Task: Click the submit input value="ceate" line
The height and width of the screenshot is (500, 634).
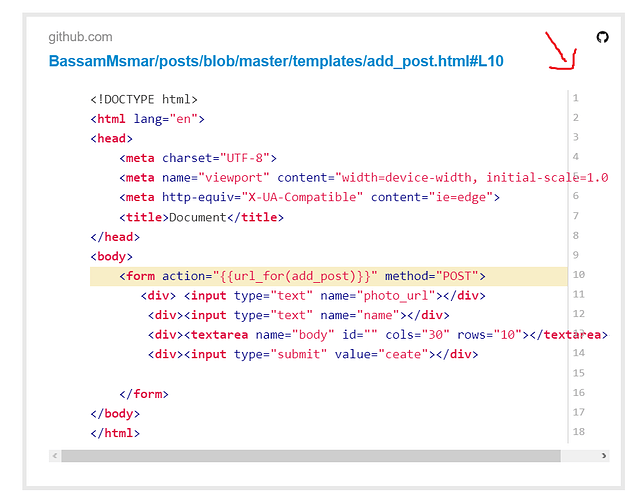Action: 313,354
